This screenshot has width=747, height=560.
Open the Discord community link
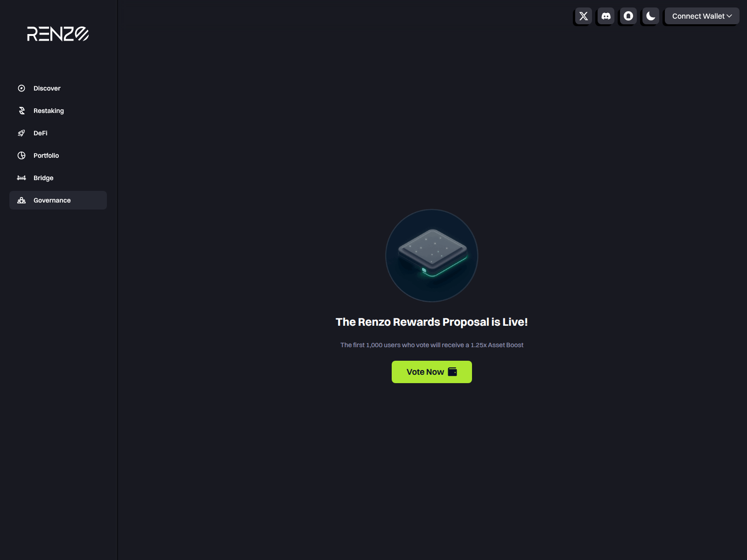[x=606, y=16]
